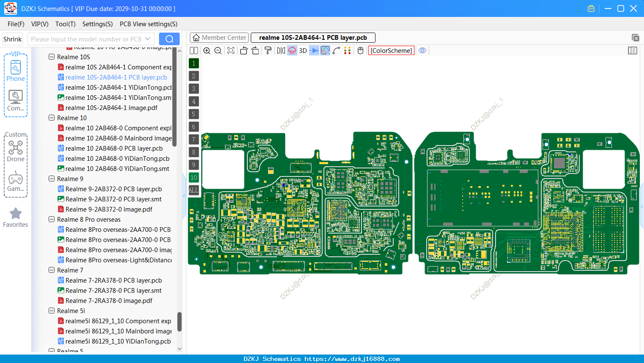
Task: Zoom in on the PCB view
Action: (x=207, y=51)
